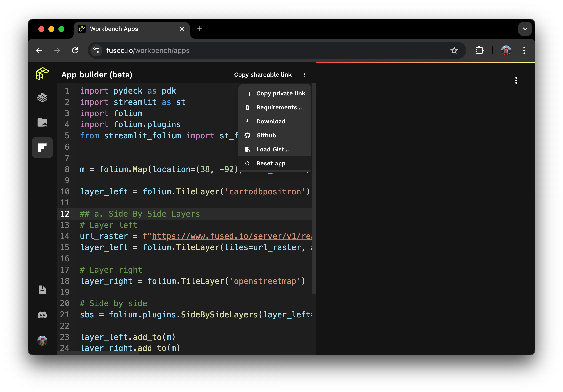Choose Load Gist... entry
The height and width of the screenshot is (392, 563).
click(x=275, y=149)
